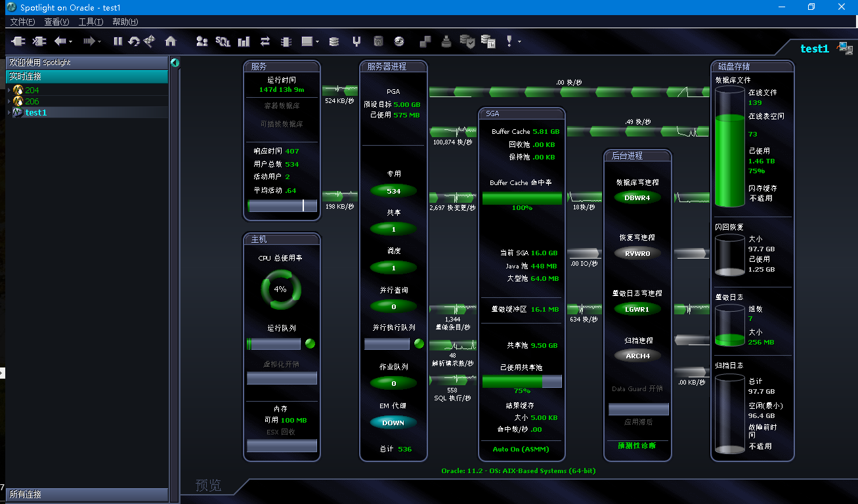Viewport: 858px width, 504px height.
Task: Click the Buffer Cache hit rate bar
Action: tap(523, 198)
